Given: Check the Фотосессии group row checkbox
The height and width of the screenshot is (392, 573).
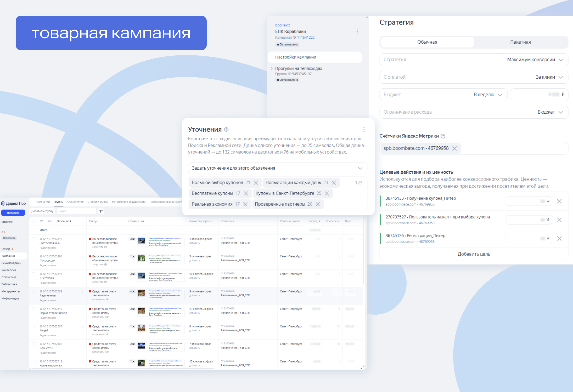Looking at the screenshot, I should coord(33,256).
